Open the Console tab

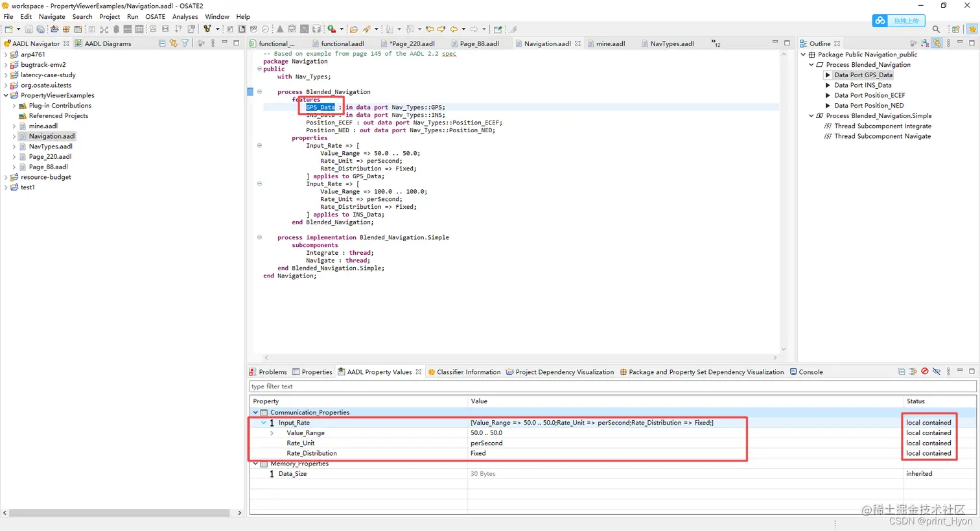tap(806, 372)
